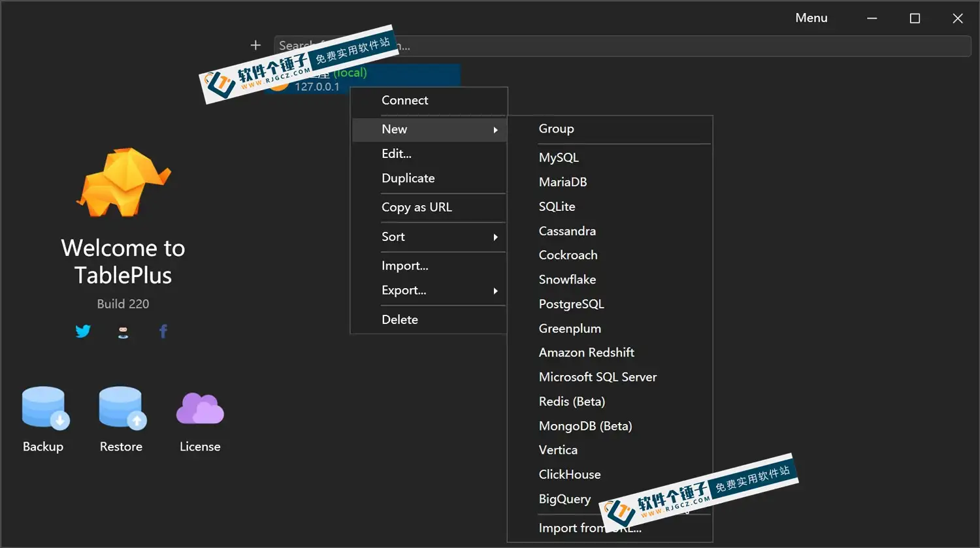Viewport: 980px width, 548px height.
Task: Expand the New submenu arrow
Action: (x=496, y=130)
